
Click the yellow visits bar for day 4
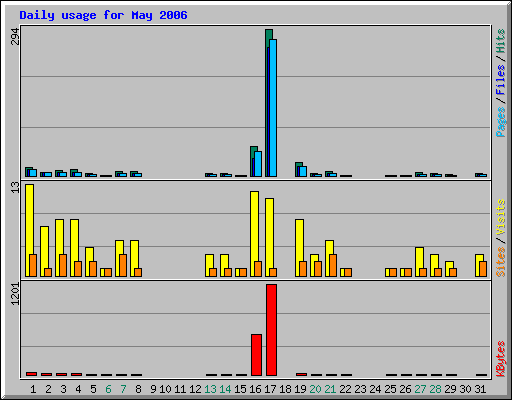[x=74, y=248]
